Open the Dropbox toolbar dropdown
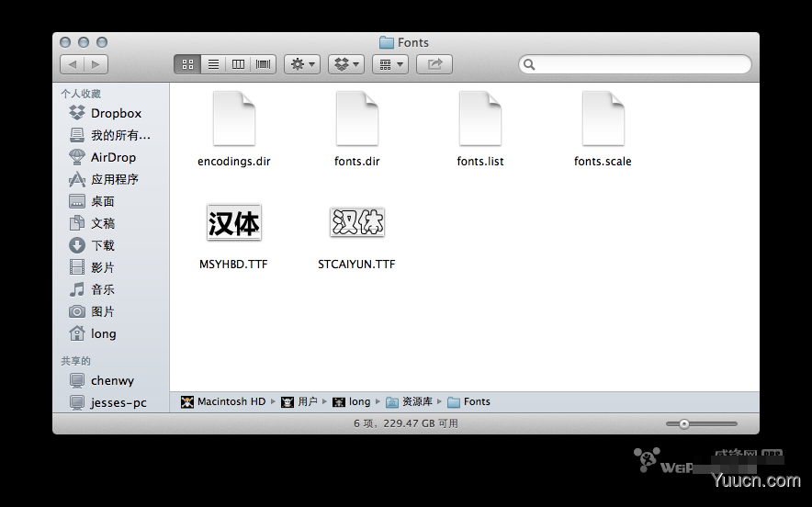Viewport: 812px width, 507px height. pos(346,64)
